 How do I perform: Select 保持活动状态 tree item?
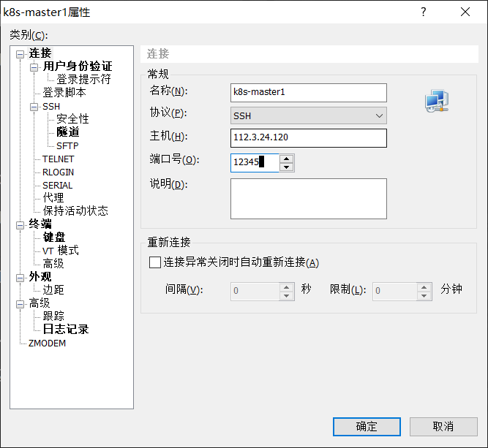click(75, 210)
